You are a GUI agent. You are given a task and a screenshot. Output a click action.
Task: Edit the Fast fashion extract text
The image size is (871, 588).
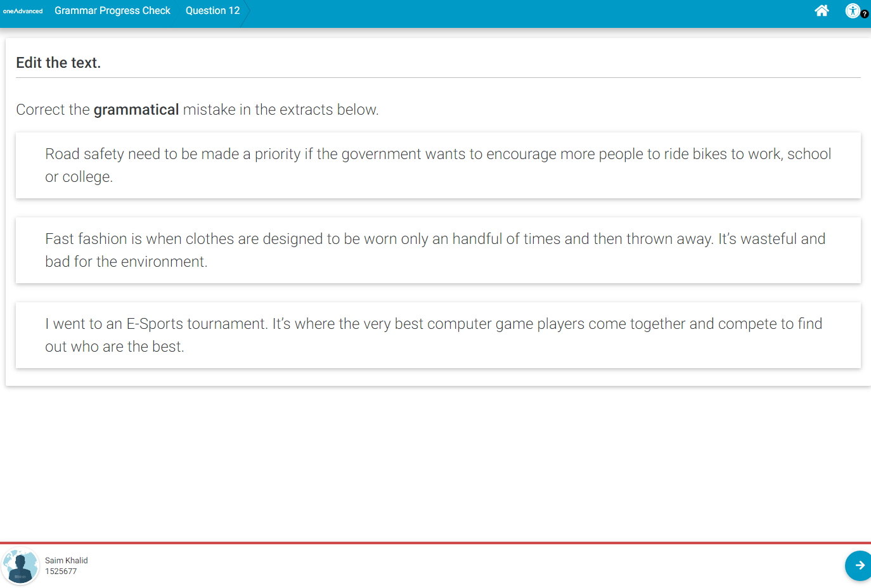pos(438,250)
